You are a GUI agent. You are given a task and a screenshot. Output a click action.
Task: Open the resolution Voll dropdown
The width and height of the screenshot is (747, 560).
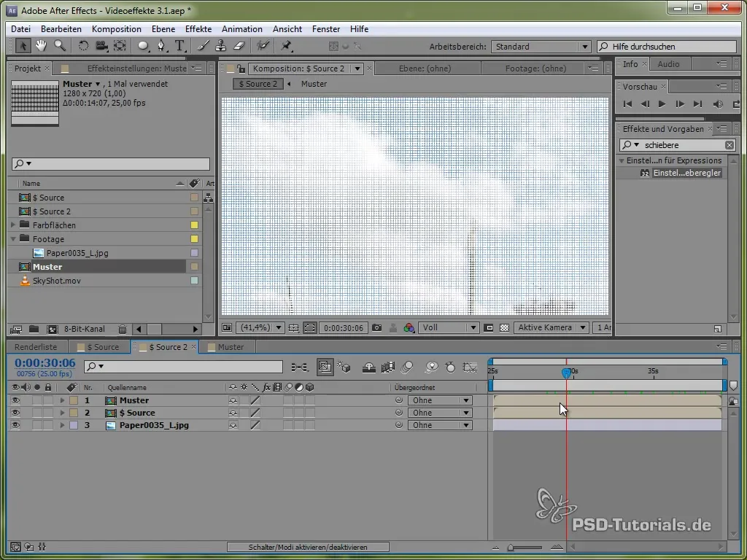[x=449, y=327]
